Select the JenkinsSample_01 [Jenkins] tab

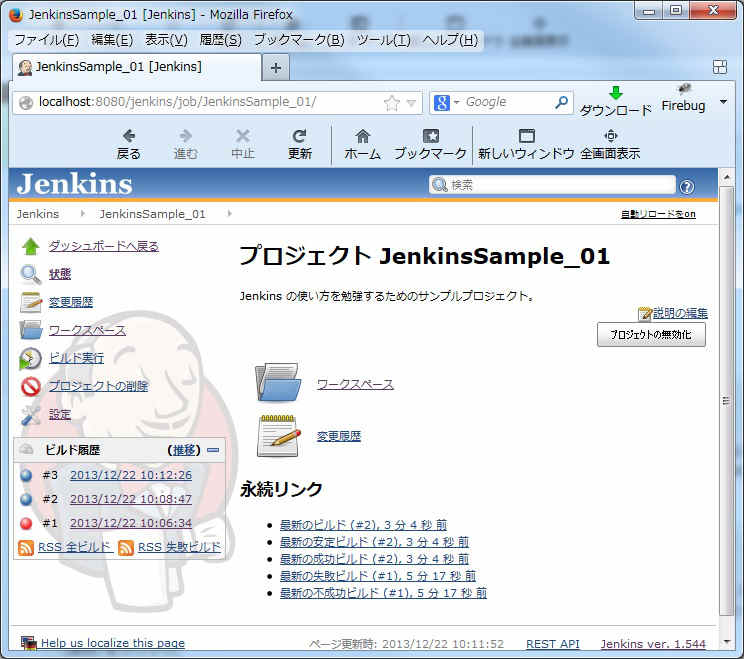[x=137, y=67]
